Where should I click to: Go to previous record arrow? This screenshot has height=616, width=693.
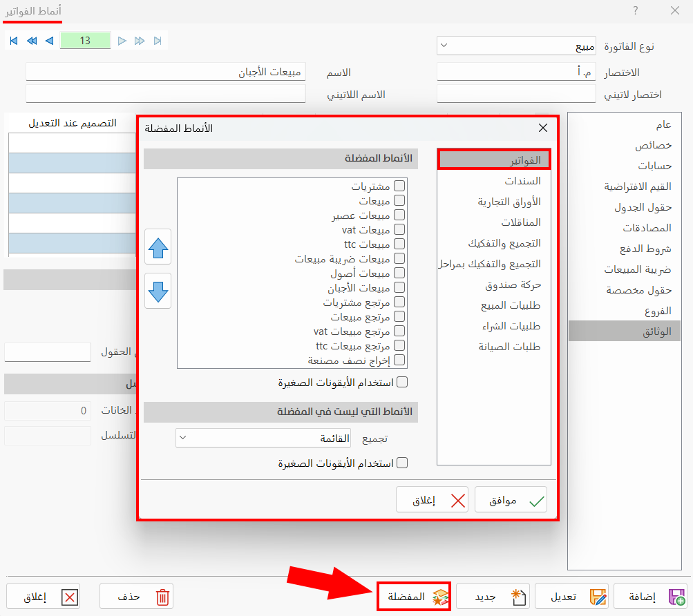[x=50, y=41]
